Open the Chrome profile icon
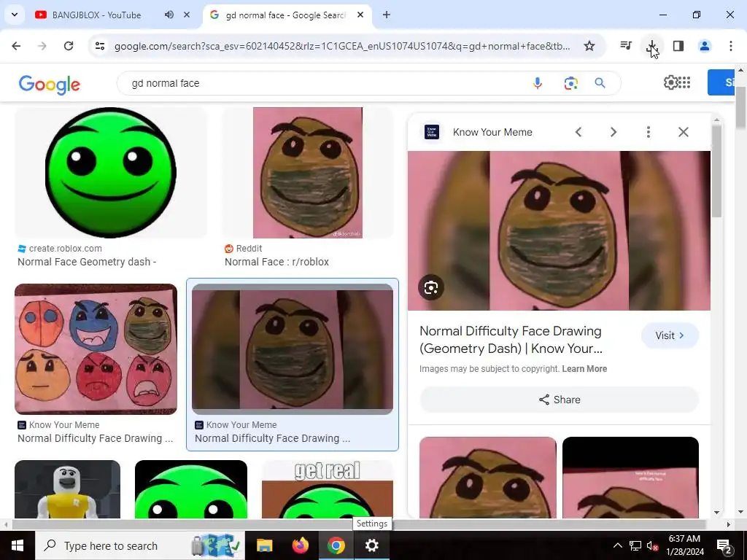Screen dimensions: 747x560 point(705,46)
